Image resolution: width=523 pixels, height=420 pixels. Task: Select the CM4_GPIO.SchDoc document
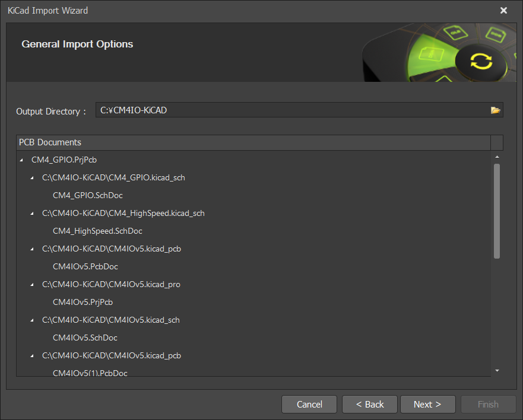pyautogui.click(x=87, y=195)
